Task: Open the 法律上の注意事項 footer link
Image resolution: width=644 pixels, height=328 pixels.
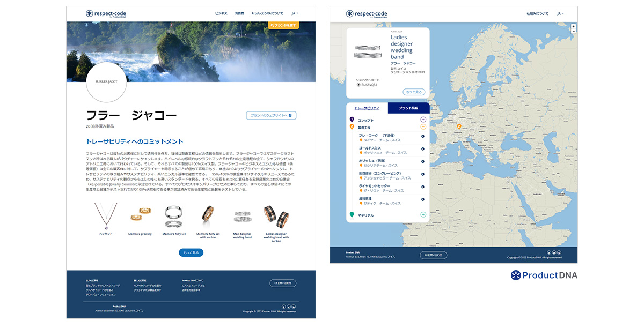Action: pos(191,290)
